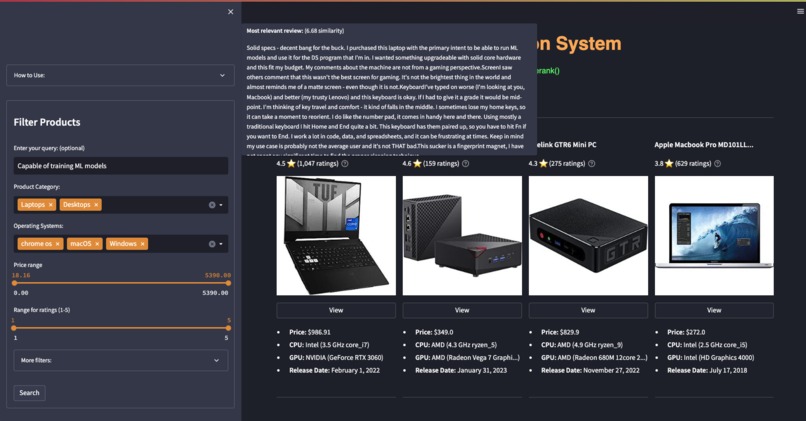This screenshot has height=421, width=806.
Task: Open the TUF gaming laptop image
Action: [x=336, y=235]
